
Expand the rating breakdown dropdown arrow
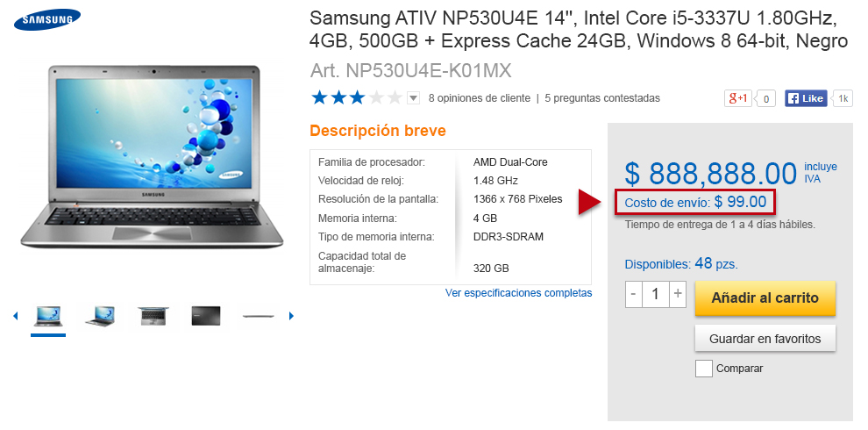[x=413, y=98]
